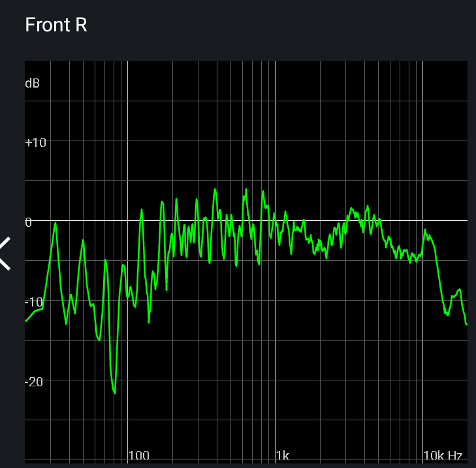Click the small peak just right of 10k line
The width and height of the screenshot is (476, 468).
[425, 230]
